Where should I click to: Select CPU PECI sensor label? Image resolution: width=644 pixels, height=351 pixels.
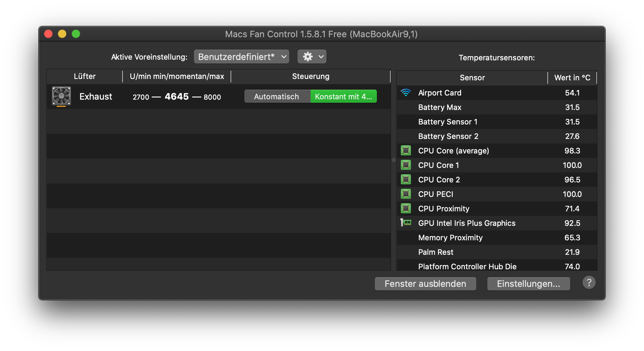coord(436,194)
